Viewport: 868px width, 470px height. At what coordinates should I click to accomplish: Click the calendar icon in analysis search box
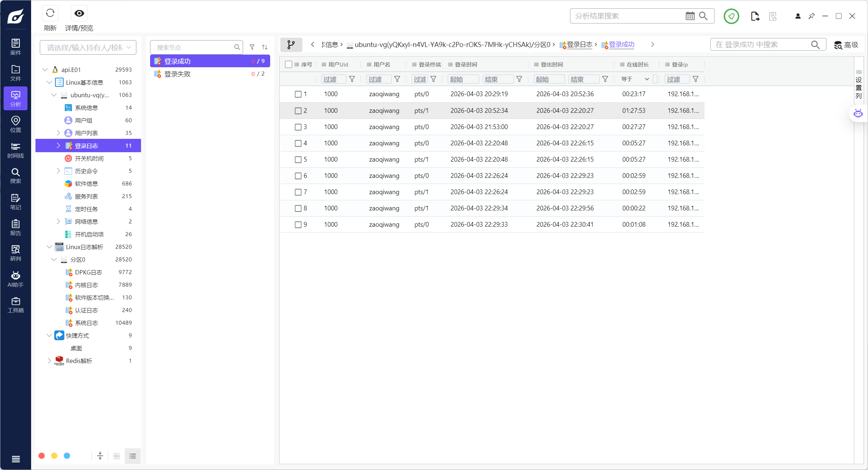[690, 16]
